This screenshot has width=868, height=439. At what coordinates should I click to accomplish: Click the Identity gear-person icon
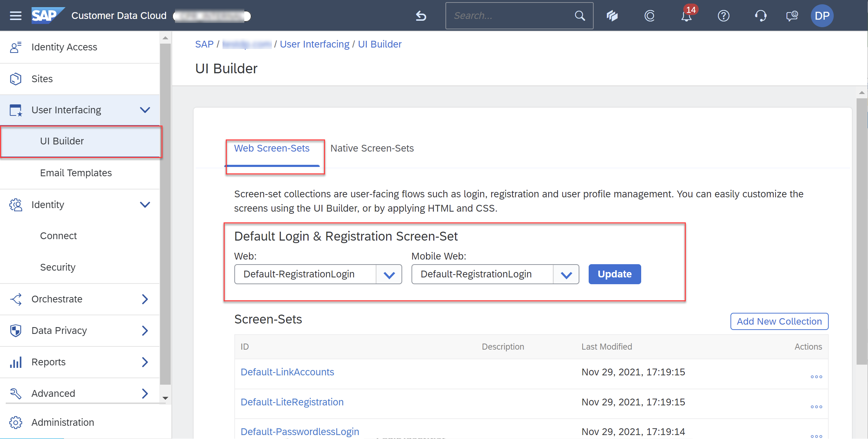(x=16, y=205)
